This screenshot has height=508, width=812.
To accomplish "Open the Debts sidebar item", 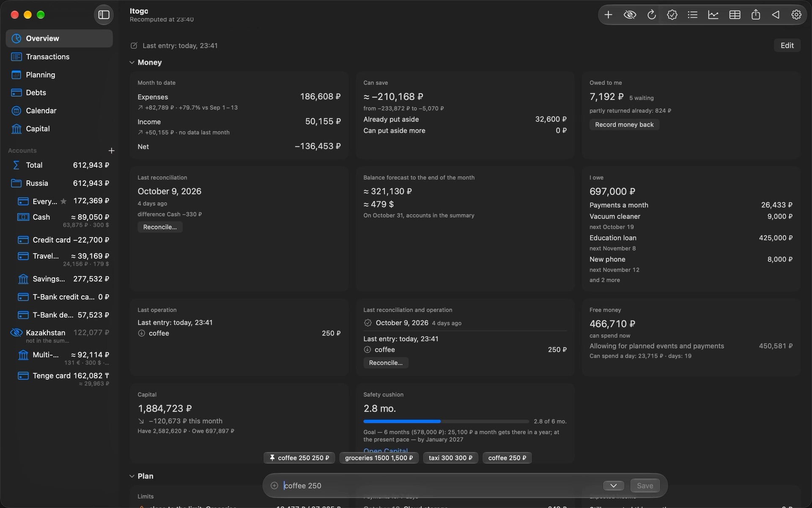I will pos(59,93).
